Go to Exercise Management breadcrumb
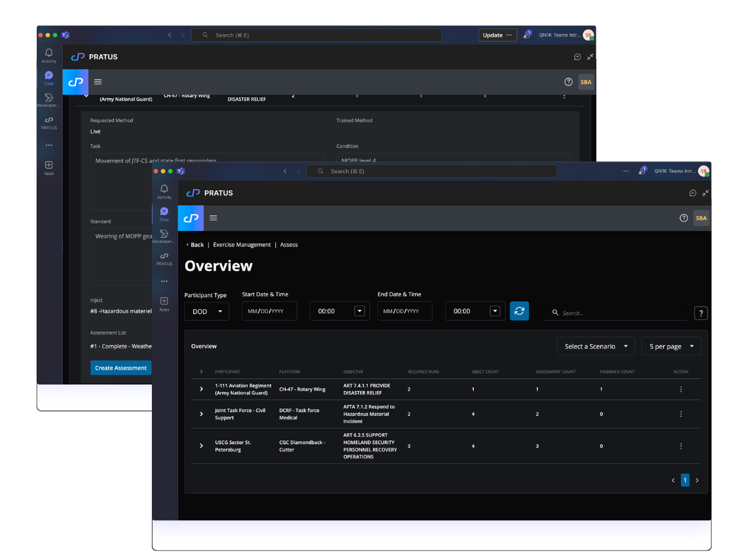 pos(242,245)
